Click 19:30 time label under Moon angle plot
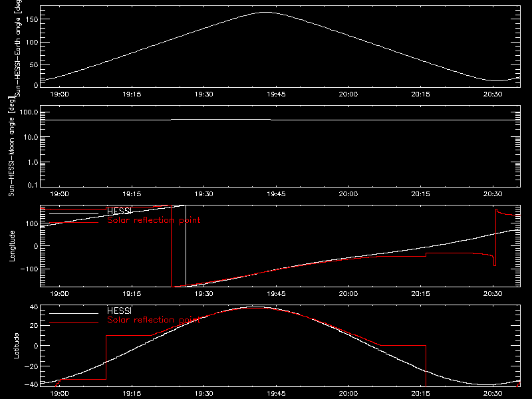 pos(204,194)
